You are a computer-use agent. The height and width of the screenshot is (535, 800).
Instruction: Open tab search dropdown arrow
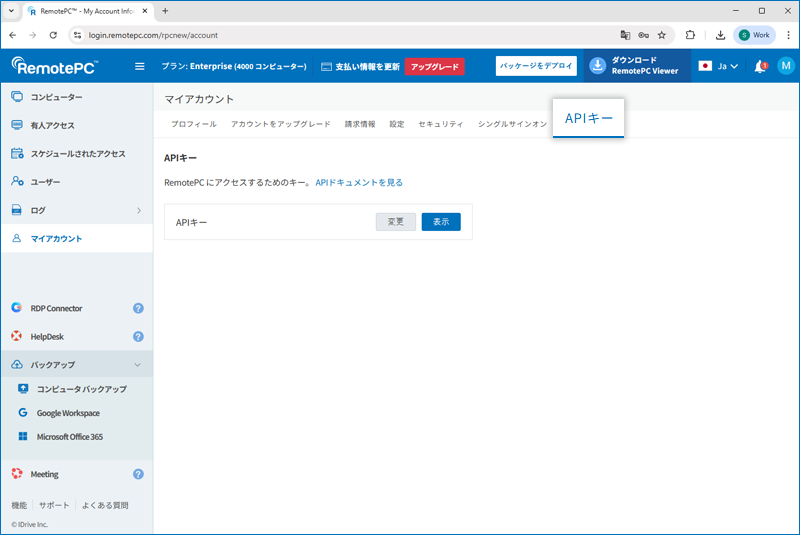(x=11, y=11)
